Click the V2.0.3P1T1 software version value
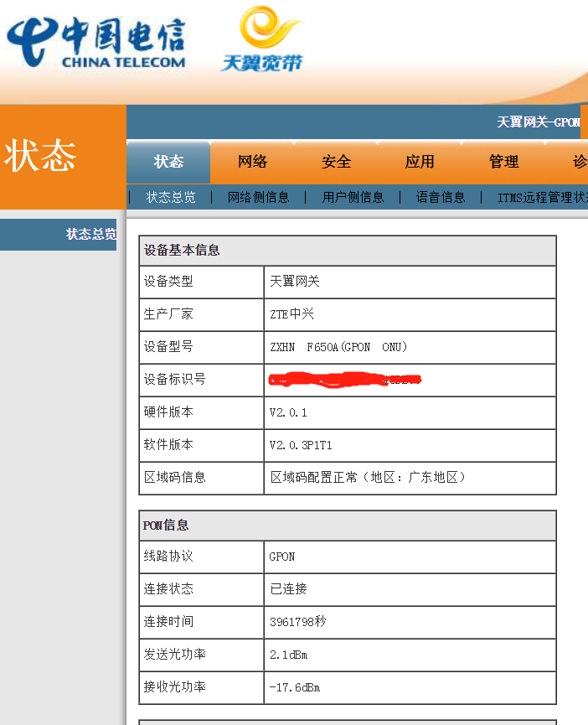 coord(302,445)
